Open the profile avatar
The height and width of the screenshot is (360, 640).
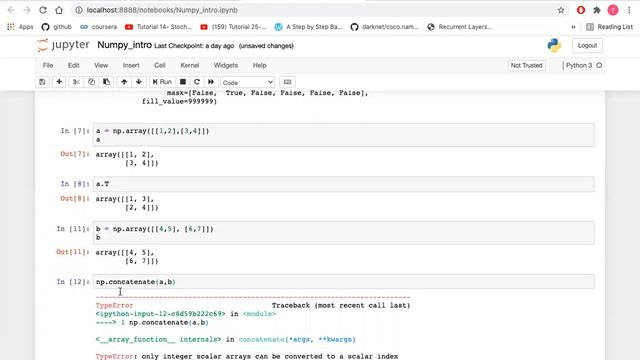coord(613,10)
